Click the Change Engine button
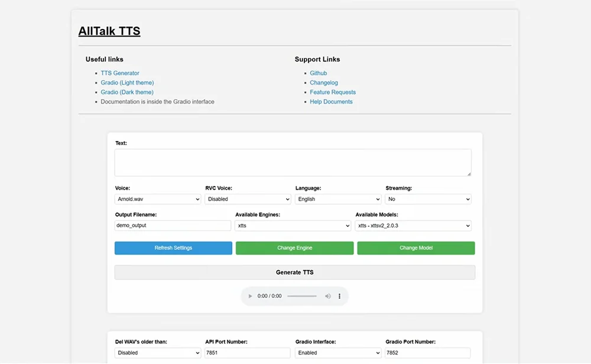 [x=294, y=248]
